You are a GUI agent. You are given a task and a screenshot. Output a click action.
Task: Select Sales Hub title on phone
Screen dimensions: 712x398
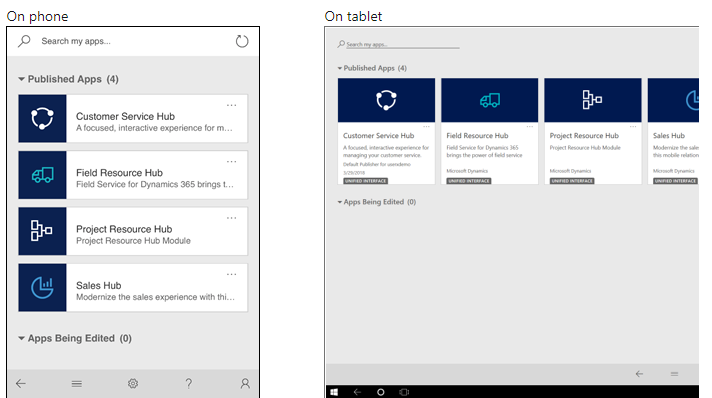click(99, 285)
